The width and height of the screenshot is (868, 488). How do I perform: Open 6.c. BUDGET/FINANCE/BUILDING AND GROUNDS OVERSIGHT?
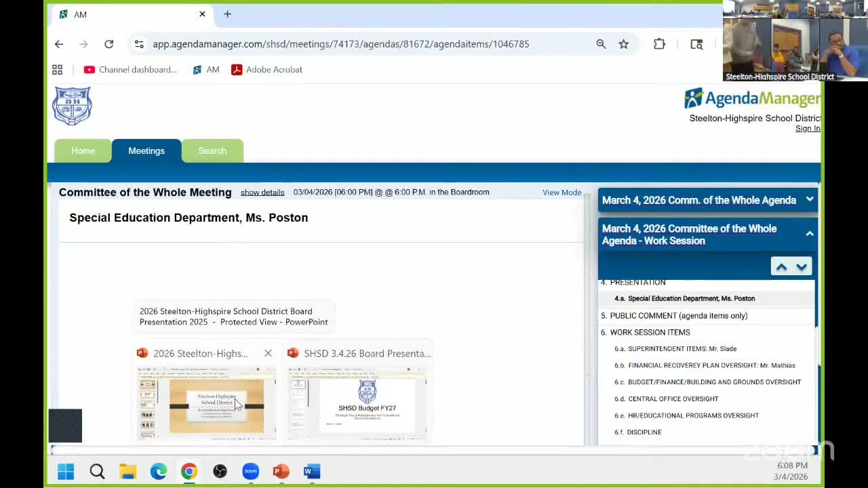coord(707,382)
